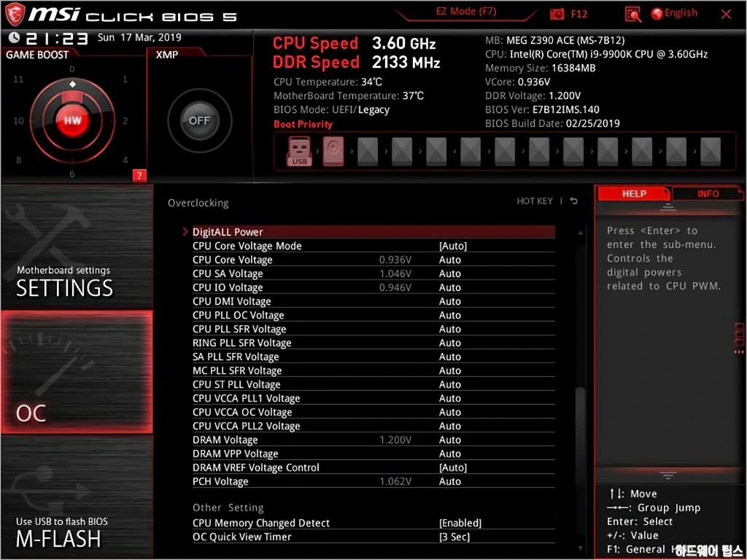Select the hard disk boot priority icon
This screenshot has height=560, width=747.
tap(333, 152)
